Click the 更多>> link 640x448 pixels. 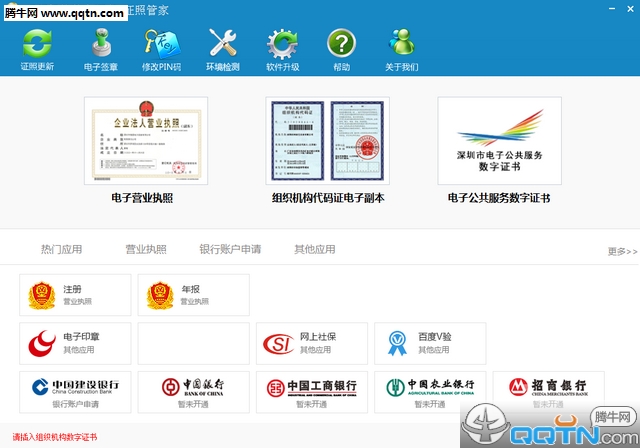tap(622, 251)
